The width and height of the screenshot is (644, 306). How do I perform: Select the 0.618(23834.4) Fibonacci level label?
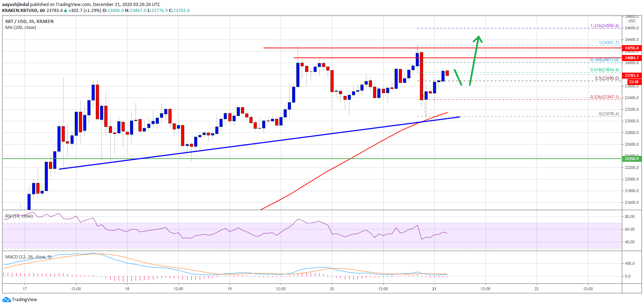coord(605,70)
